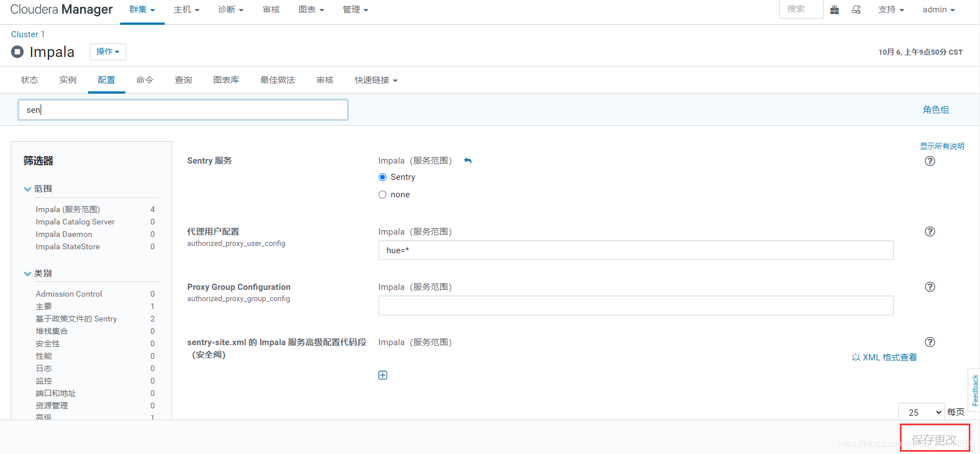
Task: Click the 显示所有说明 link
Action: tap(942, 146)
